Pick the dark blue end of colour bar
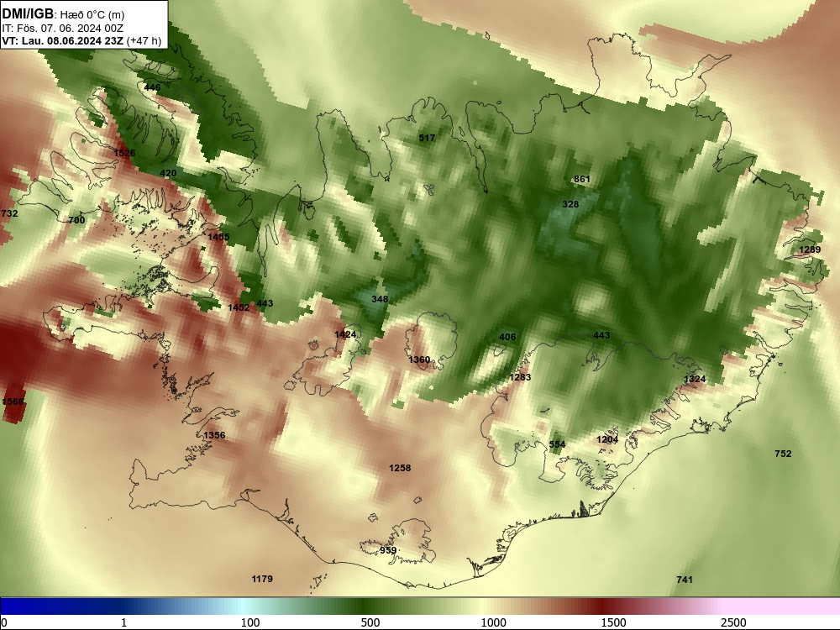Screen dimensions: 840x630 [32, 606]
